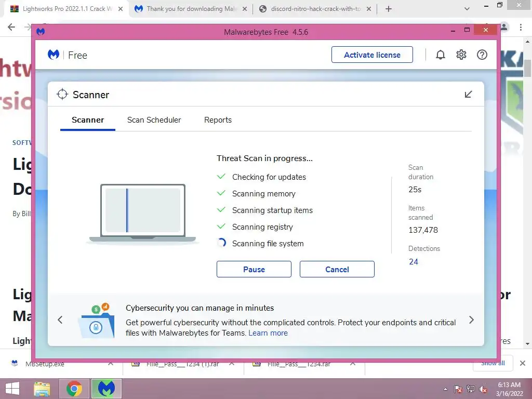Expand MBSetup.exe download options
This screenshot has height=399, width=532.
pos(111,364)
